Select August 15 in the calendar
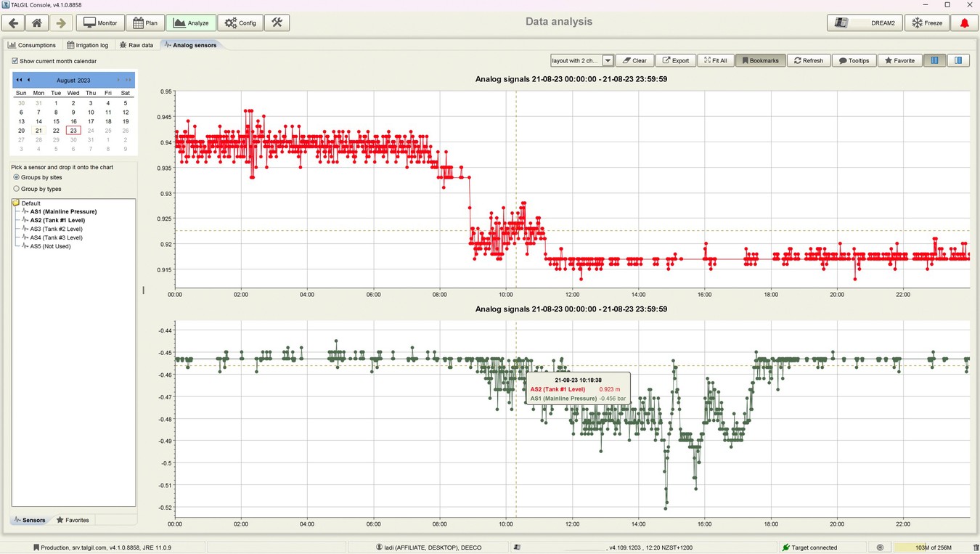 point(56,121)
